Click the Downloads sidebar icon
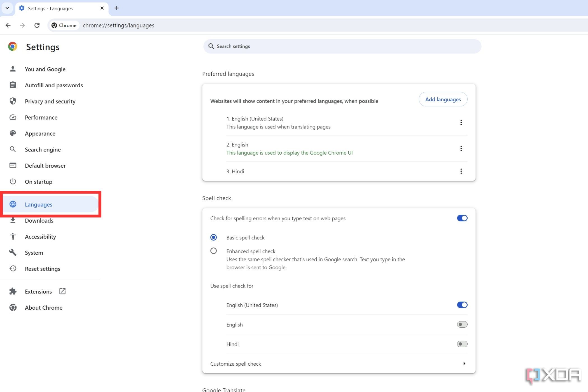588x392 pixels. click(13, 221)
